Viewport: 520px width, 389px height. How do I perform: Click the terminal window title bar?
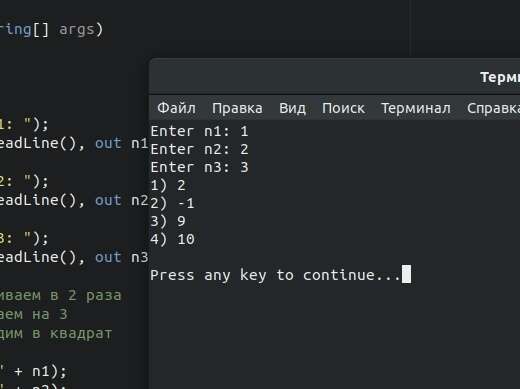(334, 77)
